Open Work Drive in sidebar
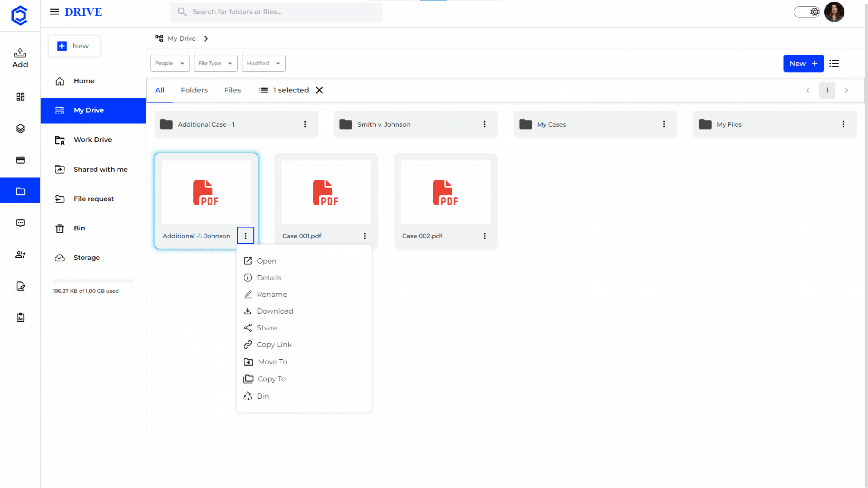This screenshot has width=868, height=488. pyautogui.click(x=93, y=140)
